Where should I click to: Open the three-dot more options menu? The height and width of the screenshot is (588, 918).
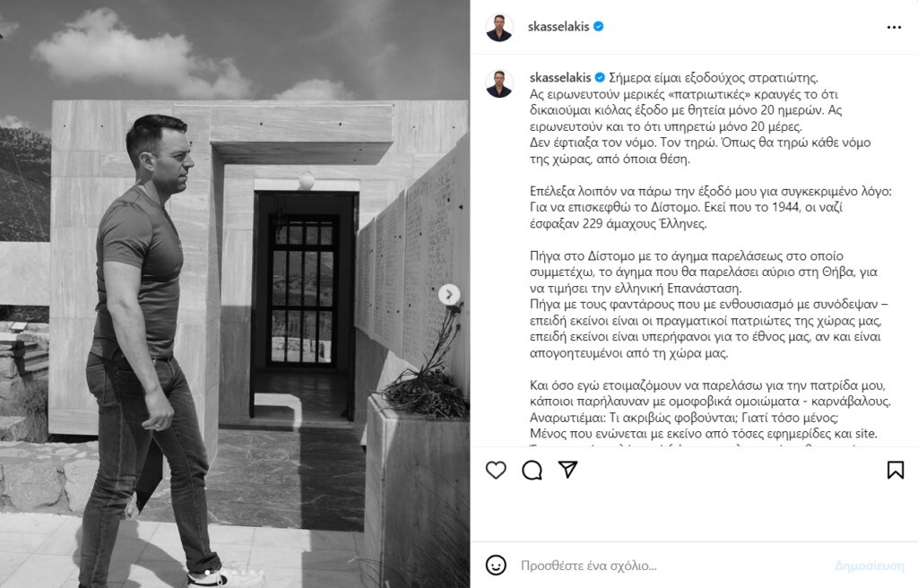pyautogui.click(x=894, y=28)
